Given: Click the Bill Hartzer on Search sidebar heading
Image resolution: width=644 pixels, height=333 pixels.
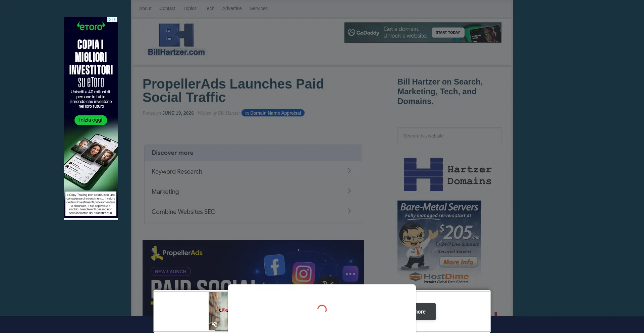Looking at the screenshot, I should pyautogui.click(x=440, y=92).
